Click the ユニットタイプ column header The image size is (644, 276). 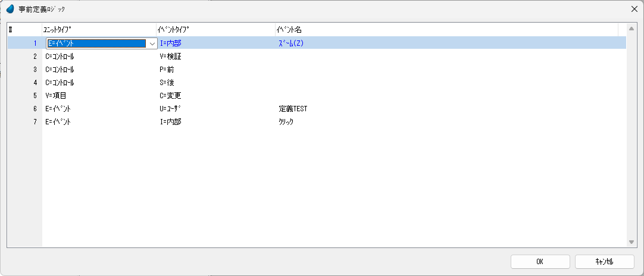click(x=99, y=29)
